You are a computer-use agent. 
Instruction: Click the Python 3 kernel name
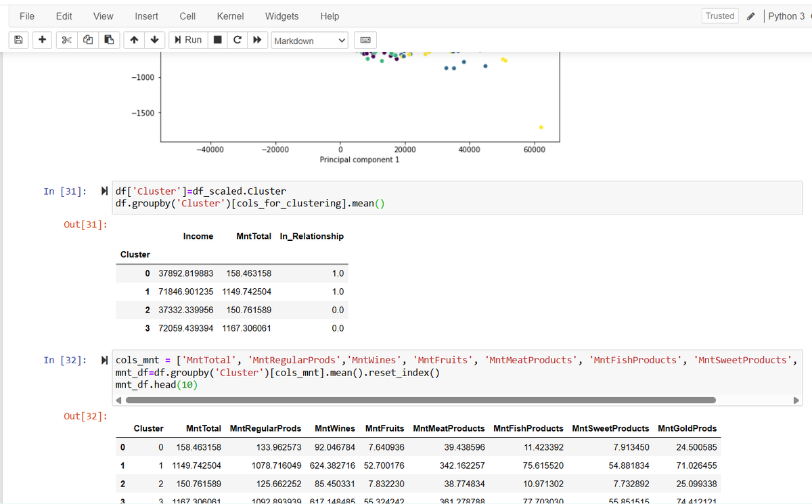click(x=786, y=16)
